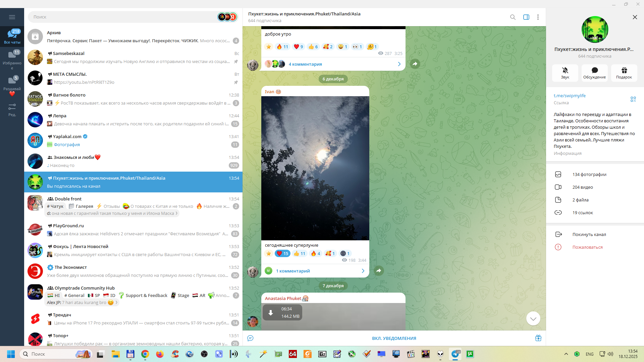
Task: Click Покинуть канал to leave channel
Action: pyautogui.click(x=589, y=234)
